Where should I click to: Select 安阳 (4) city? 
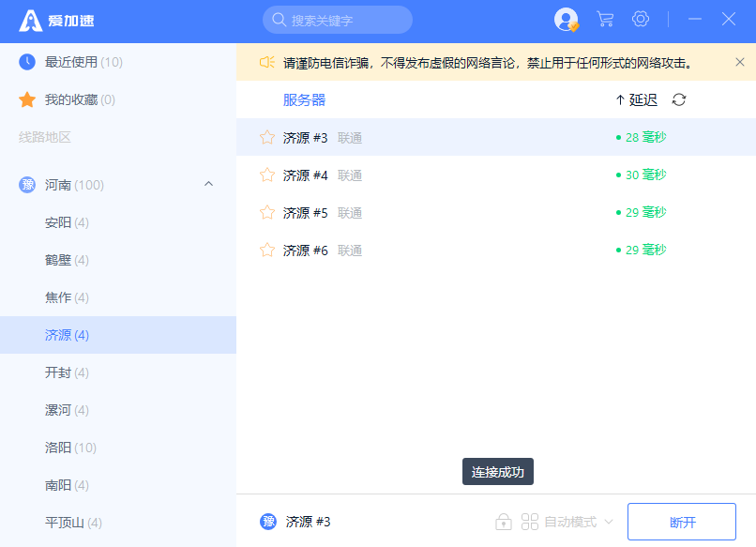tap(118, 222)
